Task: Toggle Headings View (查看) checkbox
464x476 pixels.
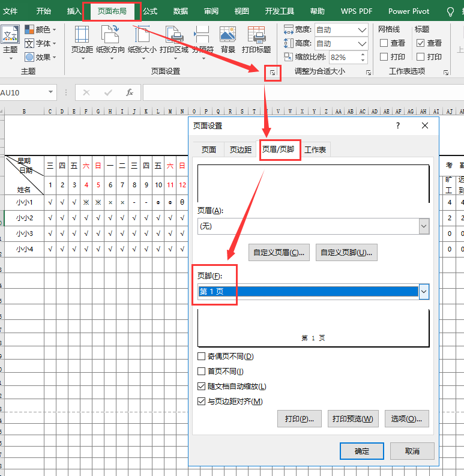Action: coord(421,43)
